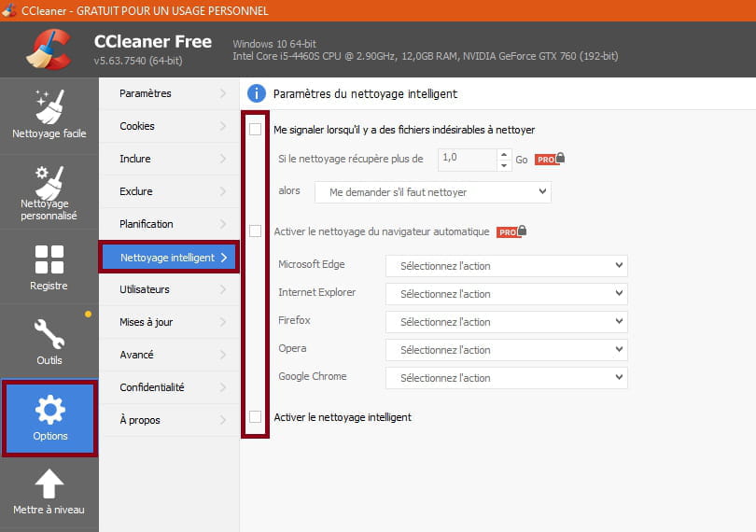
Task: Open the Outils wrench icon
Action: click(49, 333)
